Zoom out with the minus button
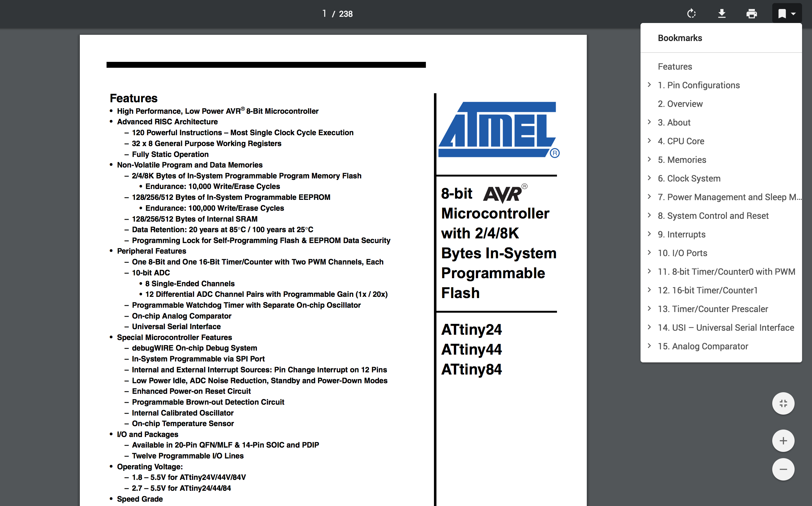This screenshot has height=506, width=812. coord(783,469)
